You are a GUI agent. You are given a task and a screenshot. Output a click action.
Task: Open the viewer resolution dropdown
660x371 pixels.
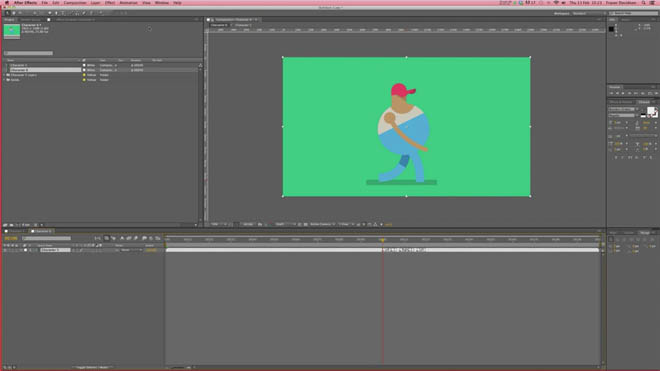(285, 224)
